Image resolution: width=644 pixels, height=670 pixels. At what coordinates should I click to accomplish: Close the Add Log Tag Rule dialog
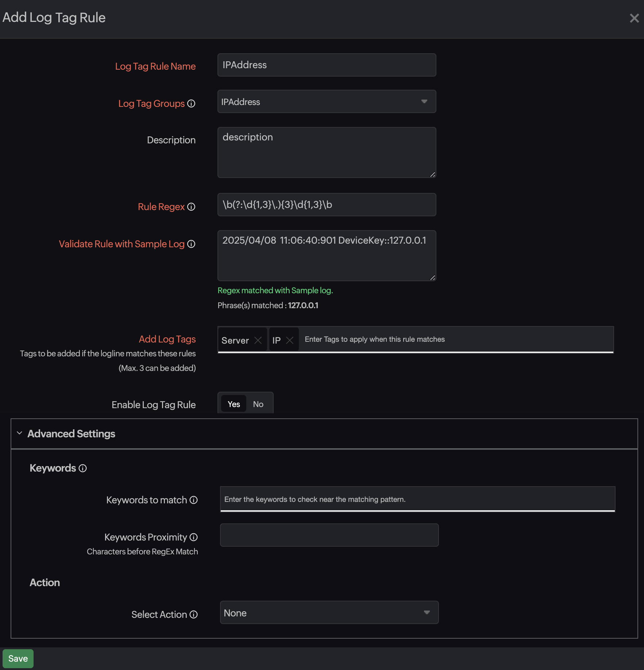click(x=634, y=18)
